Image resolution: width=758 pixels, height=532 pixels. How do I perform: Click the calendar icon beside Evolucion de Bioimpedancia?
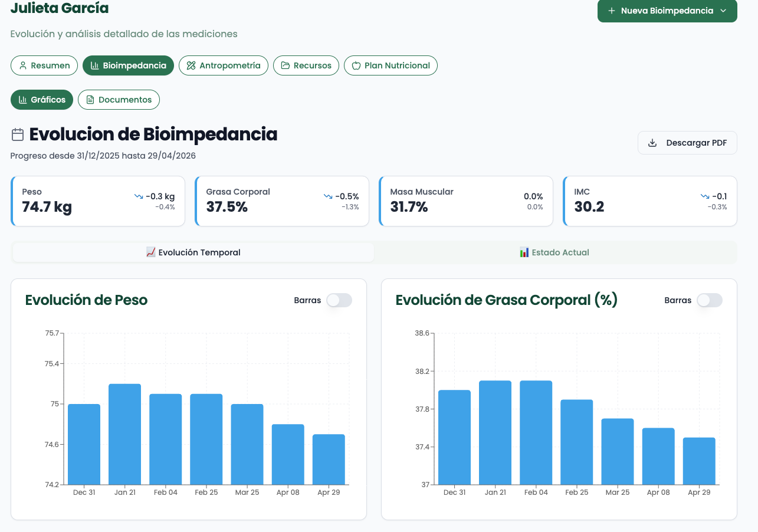[x=18, y=134]
